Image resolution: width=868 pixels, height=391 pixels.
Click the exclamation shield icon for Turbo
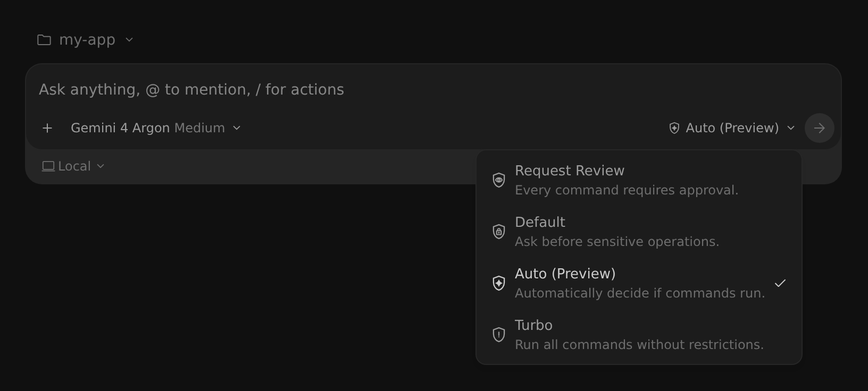tap(498, 335)
